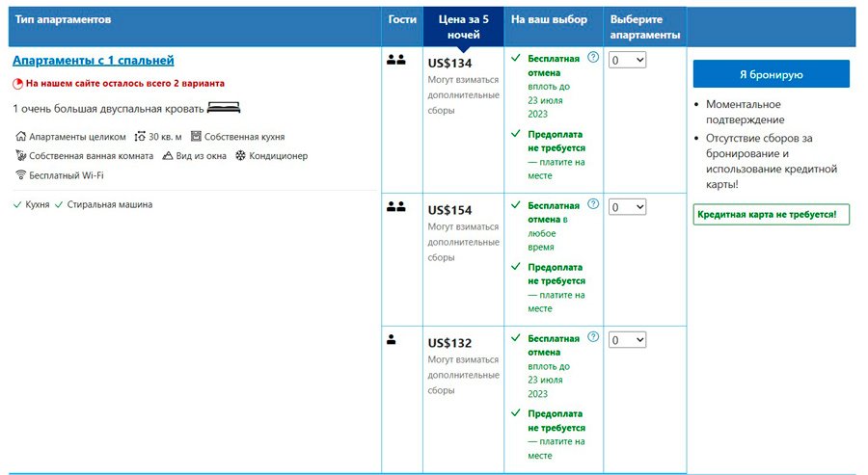Open 'Апартаменты с 1 спальней' link
The width and height of the screenshot is (868, 475).
click(94, 61)
